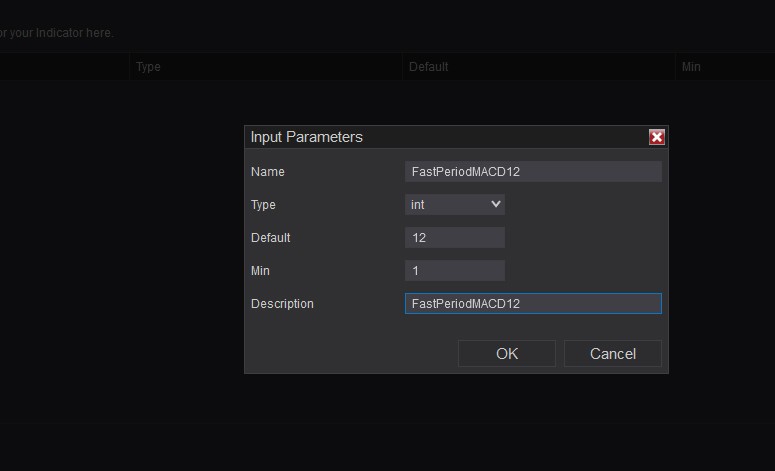775x471 pixels.
Task: Open the Type dropdown showing int
Action: pyautogui.click(x=455, y=205)
